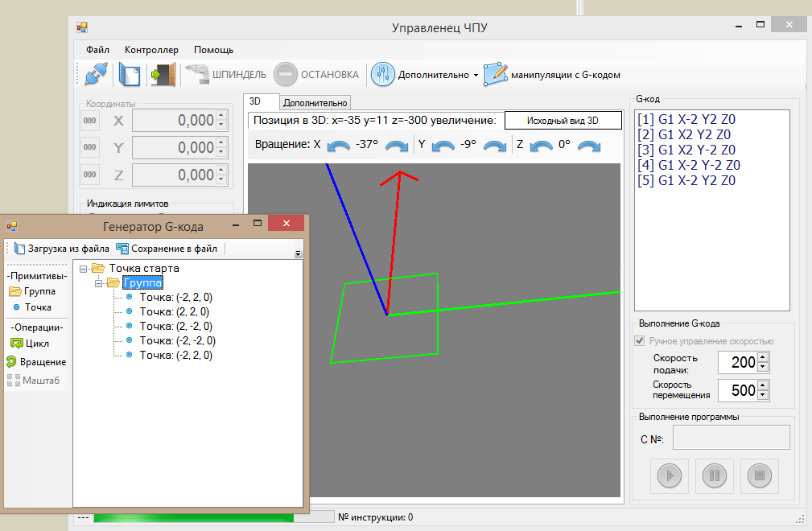
Task: Toggle the ШПИНДЕЛЬ spindle drill button
Action: click(x=226, y=75)
